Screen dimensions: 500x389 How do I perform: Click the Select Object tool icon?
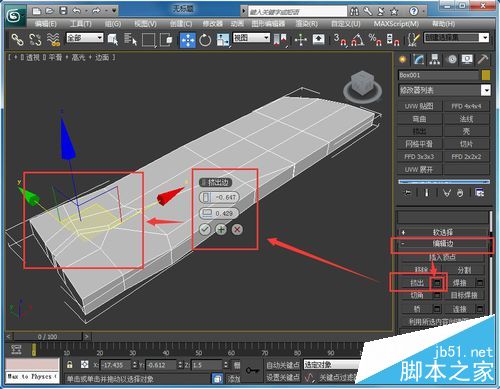(x=113, y=40)
